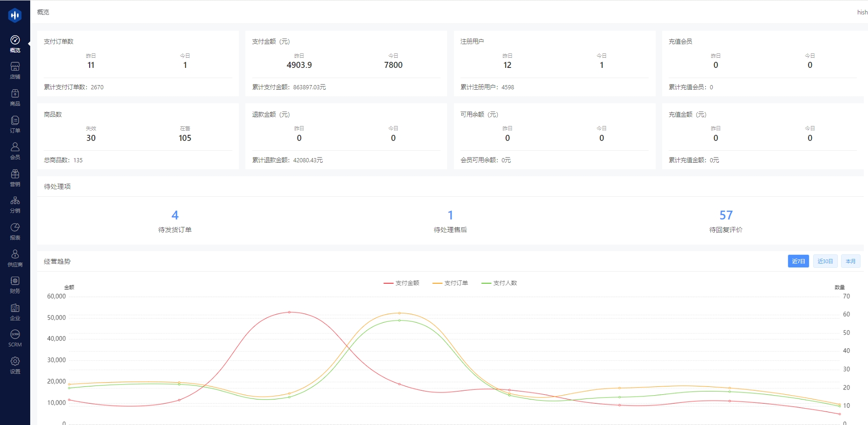This screenshot has width=868, height=425.
Task: Click the 待处理项 section heading
Action: pyautogui.click(x=57, y=186)
